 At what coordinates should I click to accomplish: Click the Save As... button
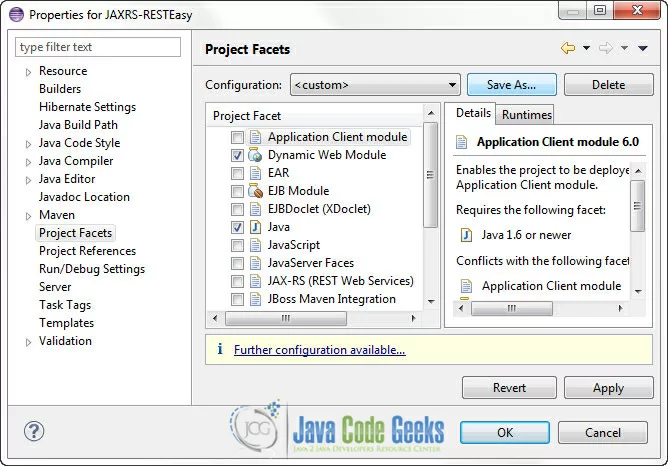tap(512, 85)
